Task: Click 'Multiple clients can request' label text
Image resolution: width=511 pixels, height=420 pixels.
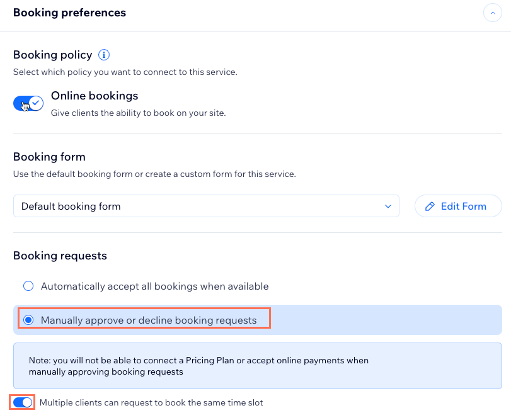Action: 151,403
